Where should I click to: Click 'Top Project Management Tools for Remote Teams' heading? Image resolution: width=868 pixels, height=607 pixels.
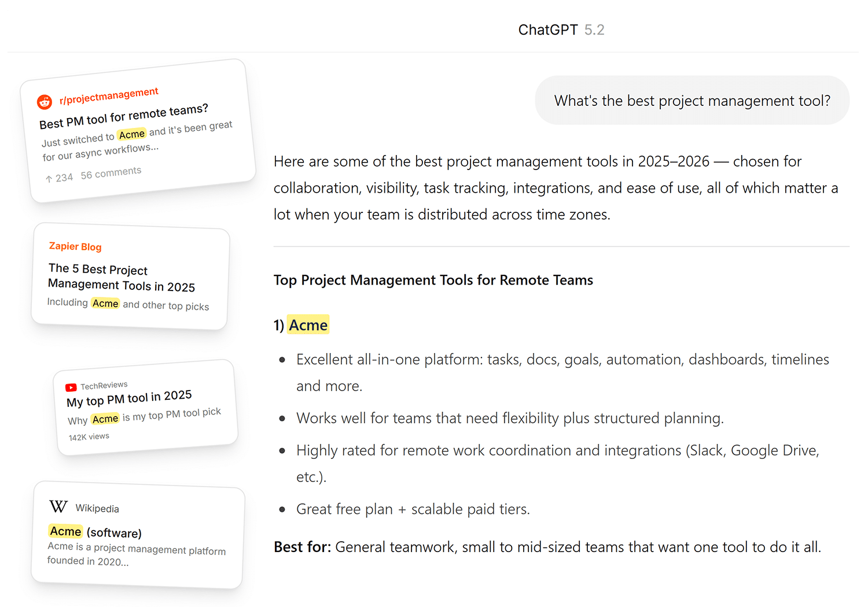point(433,280)
